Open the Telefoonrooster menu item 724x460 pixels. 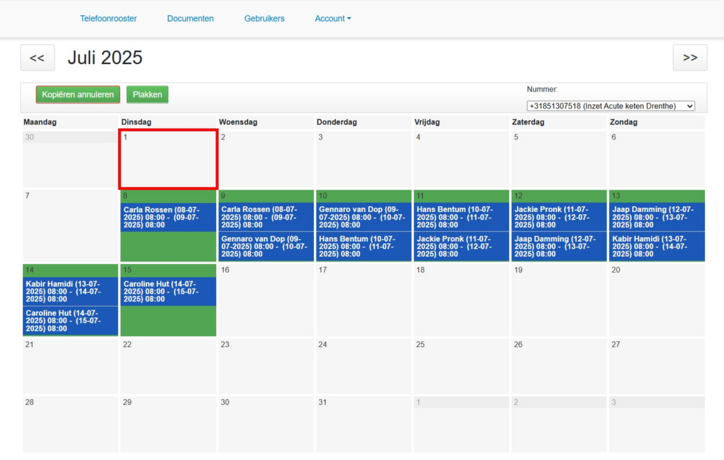(108, 18)
